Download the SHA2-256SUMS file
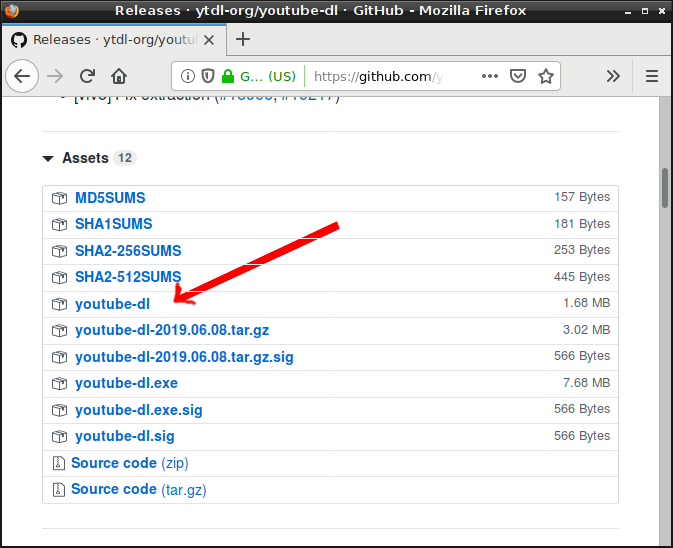Screen dimensions: 673x548 pyautogui.click(x=128, y=251)
